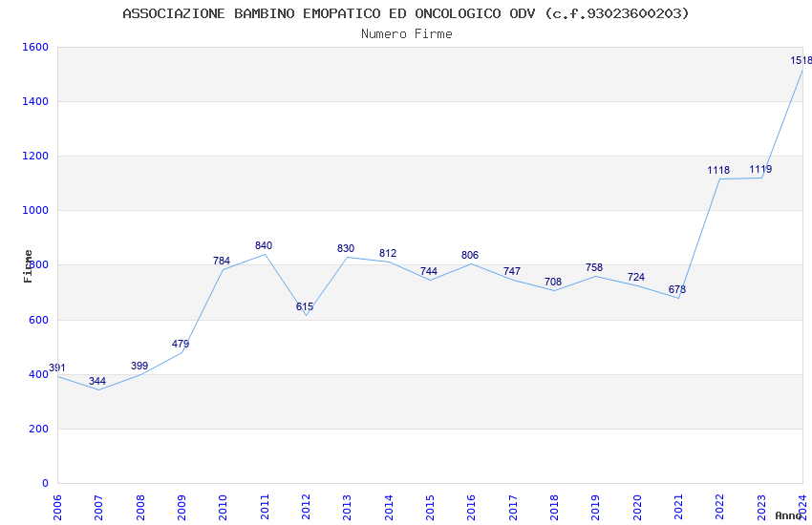Select the x-axis year 2014
Screen dimensions: 812x525
[x=389, y=508]
